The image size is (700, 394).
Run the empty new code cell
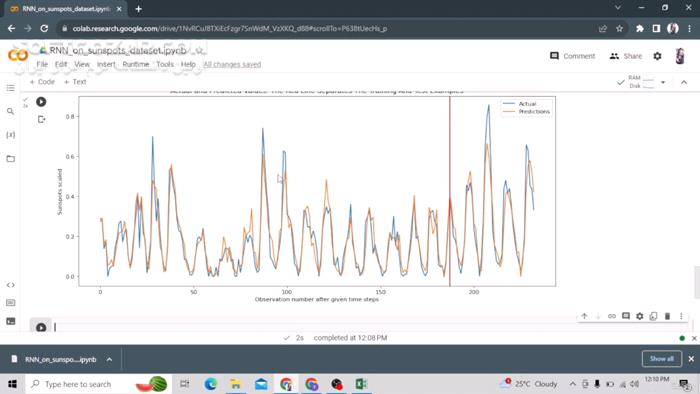pos(41,327)
